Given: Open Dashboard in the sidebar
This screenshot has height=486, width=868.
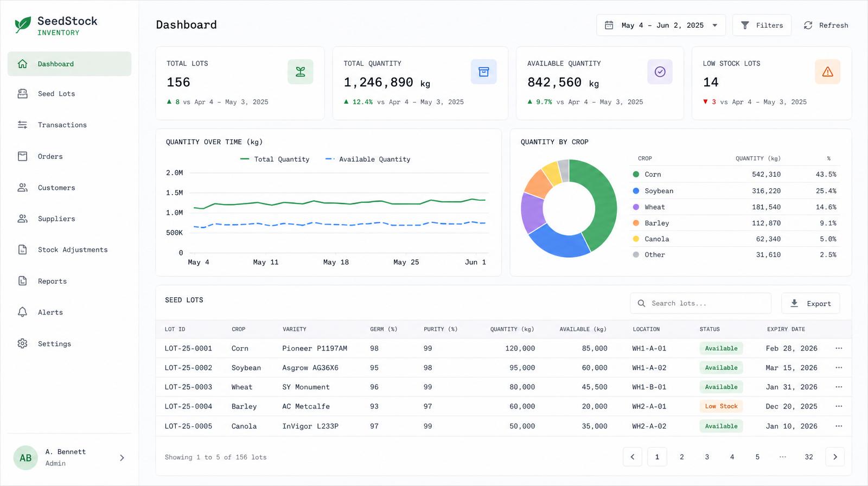Looking at the screenshot, I should (x=69, y=64).
